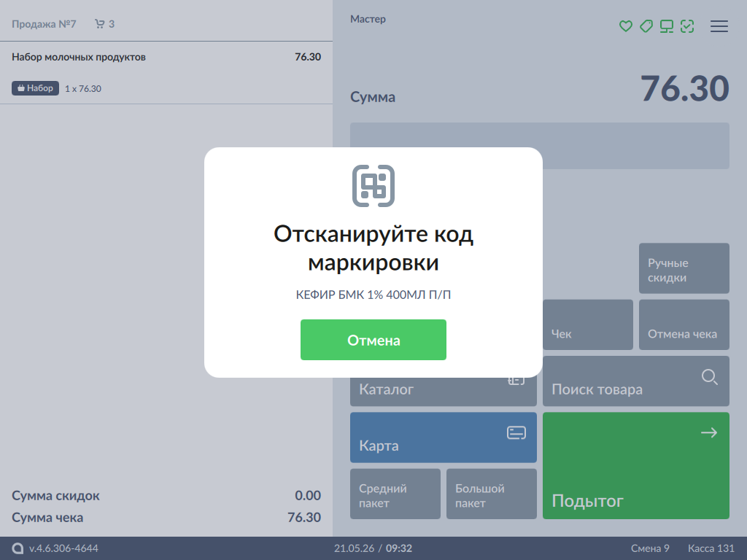The image size is (747, 560).
Task: Click the 1 x 76.30 quantity text
Action: [x=83, y=88]
